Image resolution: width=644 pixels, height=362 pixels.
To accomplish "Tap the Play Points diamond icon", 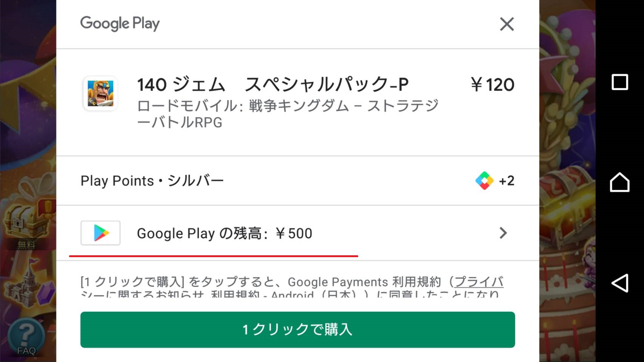I will pos(484,181).
